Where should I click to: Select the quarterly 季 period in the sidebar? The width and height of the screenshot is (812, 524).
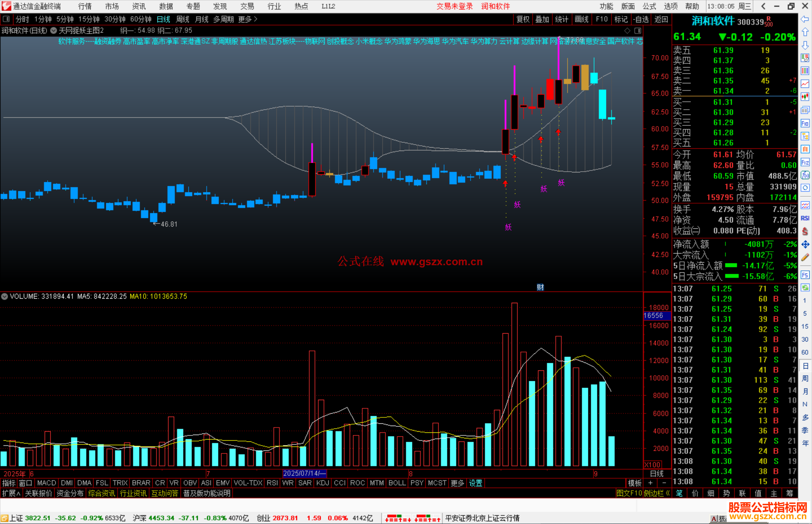805,430
